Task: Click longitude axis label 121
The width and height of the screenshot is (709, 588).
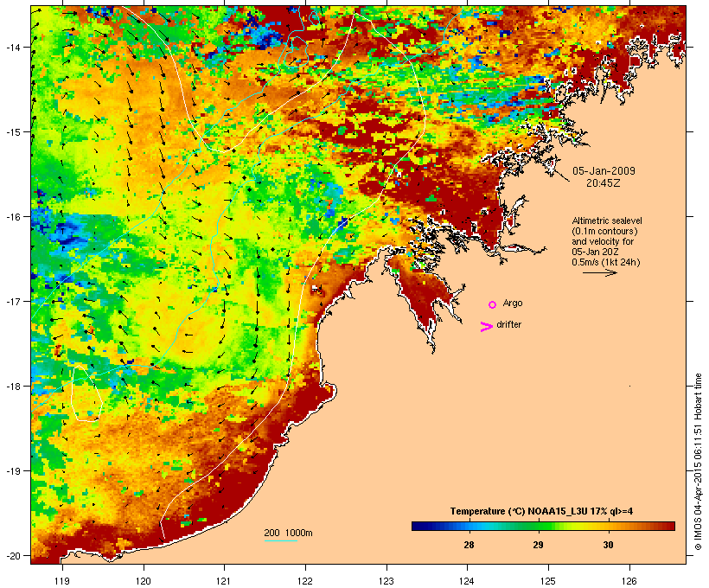Action: click(x=224, y=581)
